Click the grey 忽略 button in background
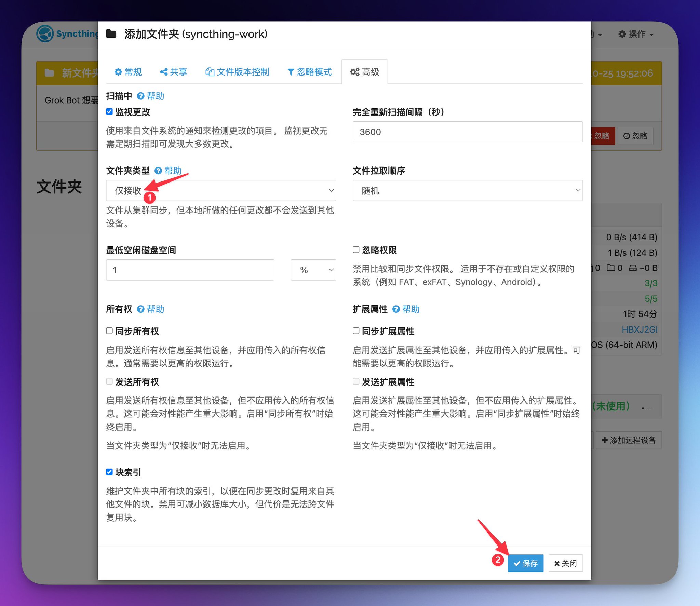700x606 pixels. coord(635,136)
